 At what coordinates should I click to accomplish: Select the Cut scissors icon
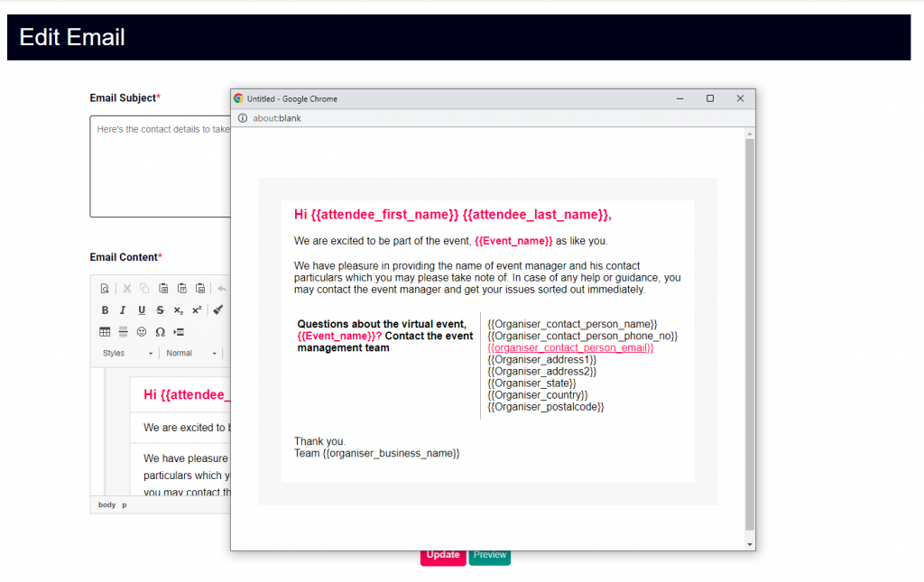pyautogui.click(x=126, y=289)
